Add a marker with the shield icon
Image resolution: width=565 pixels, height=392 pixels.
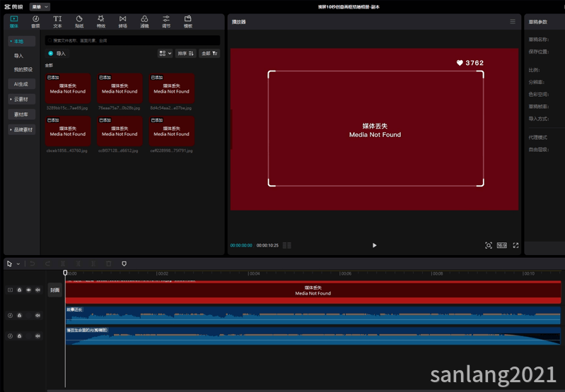pyautogui.click(x=124, y=264)
